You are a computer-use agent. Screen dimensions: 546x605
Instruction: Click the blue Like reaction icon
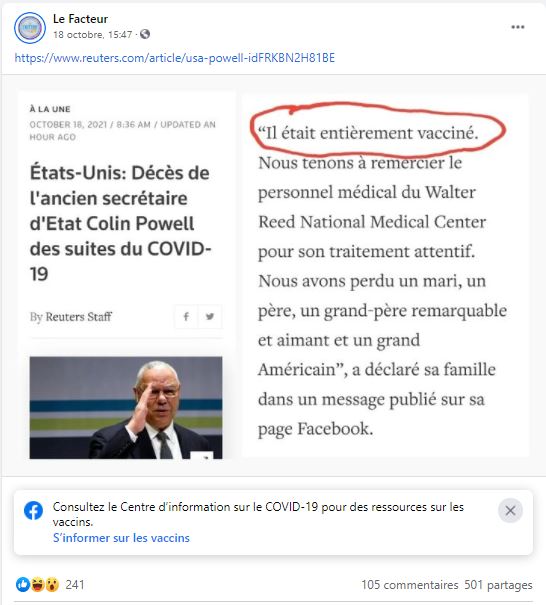tap(23, 585)
